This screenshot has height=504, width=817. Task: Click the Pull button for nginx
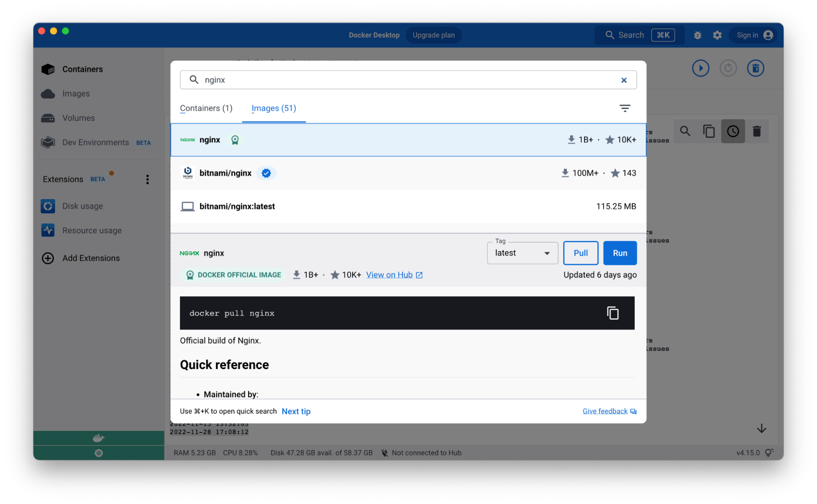pos(580,253)
